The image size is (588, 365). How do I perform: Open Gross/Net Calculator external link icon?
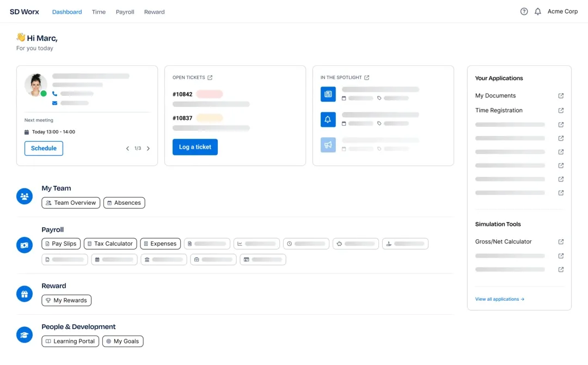[x=561, y=241]
